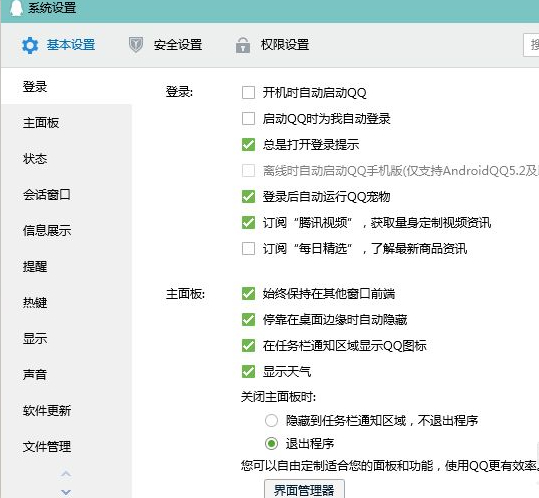Uncheck 显示天气 checkbox
Screen dimensions: 539x498
pyautogui.click(x=248, y=372)
